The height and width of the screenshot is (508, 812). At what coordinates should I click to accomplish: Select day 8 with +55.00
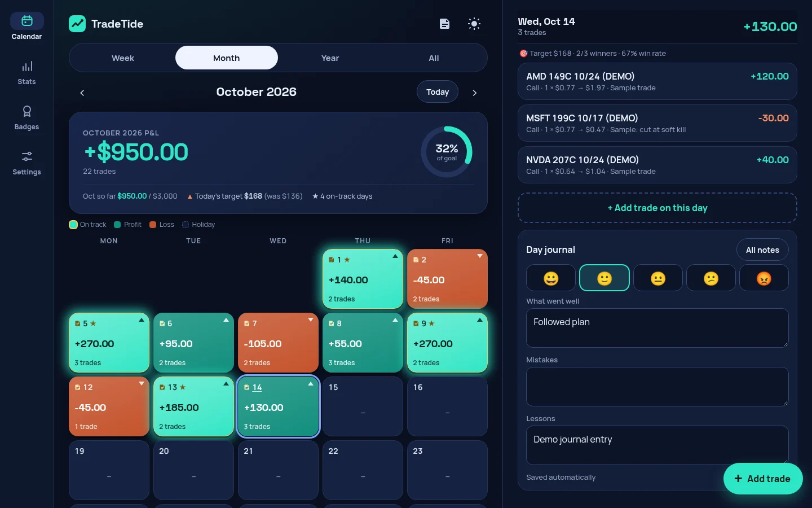pyautogui.click(x=363, y=343)
